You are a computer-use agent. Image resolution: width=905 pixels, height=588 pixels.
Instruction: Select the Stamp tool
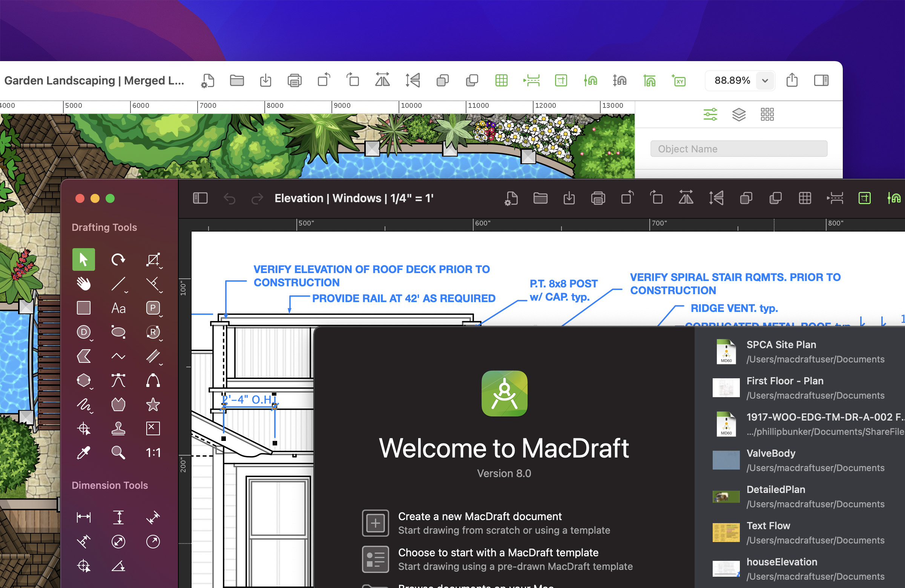point(118,428)
